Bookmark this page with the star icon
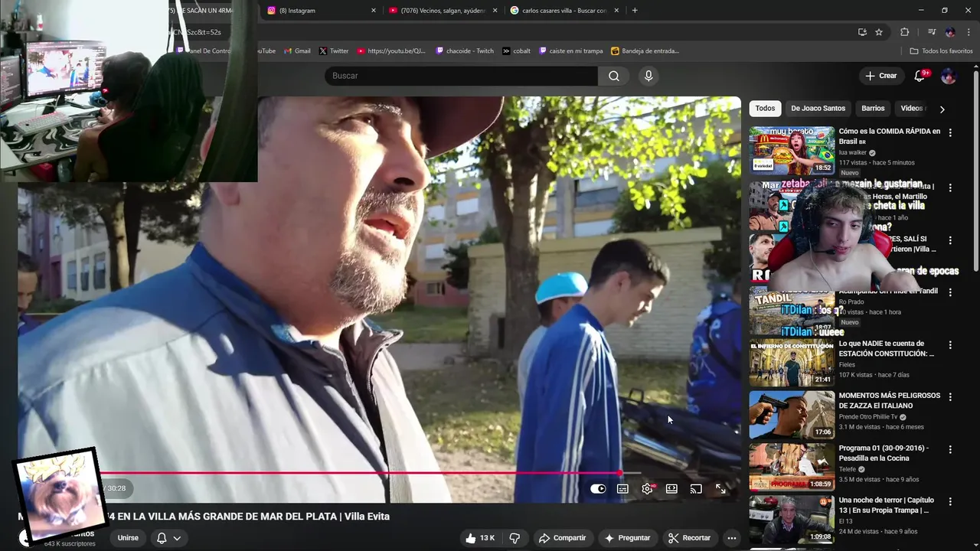 coord(879,32)
